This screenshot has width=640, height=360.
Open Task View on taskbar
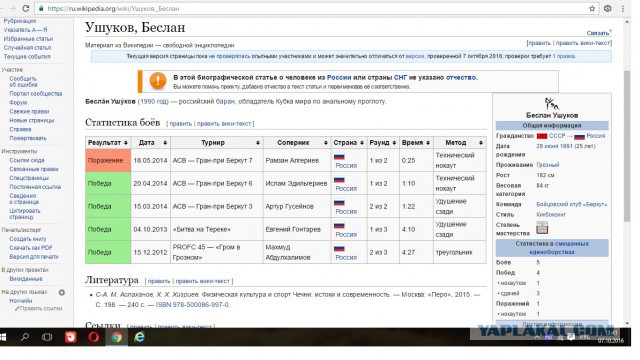tap(47, 337)
